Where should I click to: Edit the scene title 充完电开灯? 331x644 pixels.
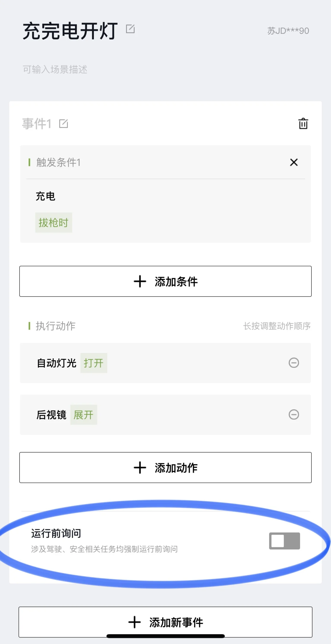click(x=130, y=29)
